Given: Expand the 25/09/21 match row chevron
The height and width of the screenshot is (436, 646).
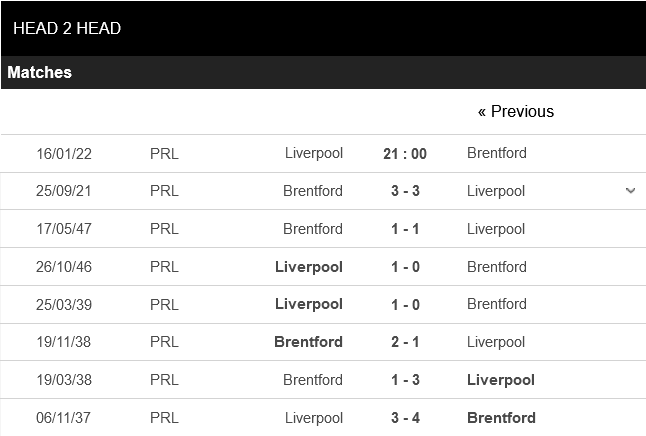Looking at the screenshot, I should 630,190.
